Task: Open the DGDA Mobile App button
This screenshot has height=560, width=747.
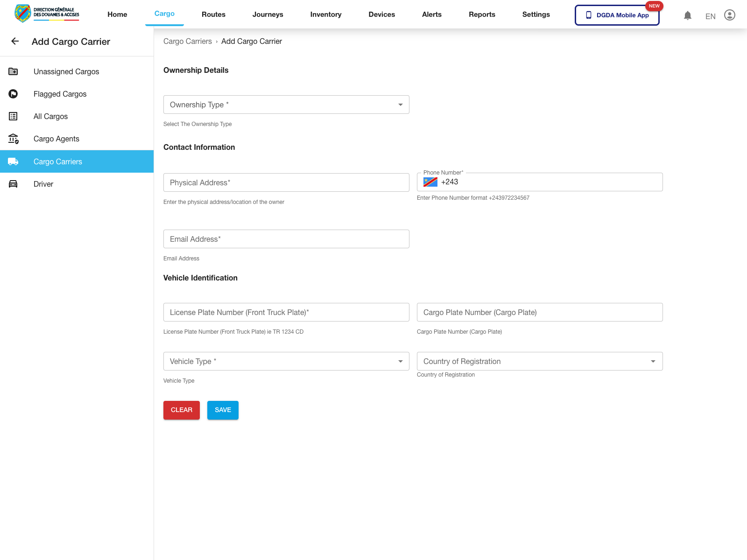Action: pyautogui.click(x=617, y=15)
